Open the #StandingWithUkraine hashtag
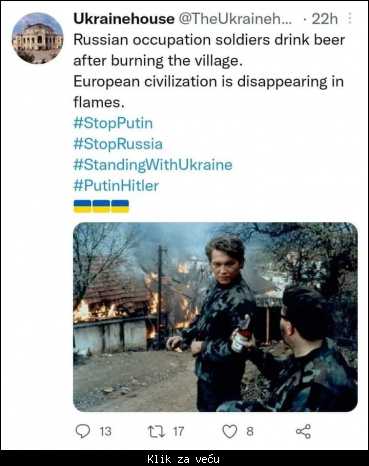This screenshot has height=466, width=369. [153, 165]
